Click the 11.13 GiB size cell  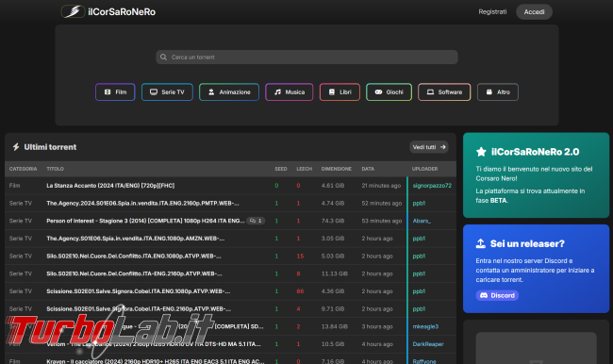(334, 273)
